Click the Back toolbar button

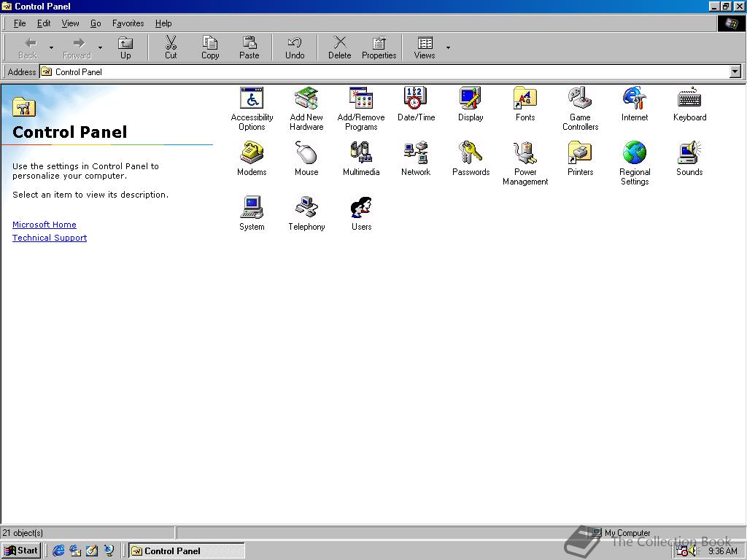point(28,47)
